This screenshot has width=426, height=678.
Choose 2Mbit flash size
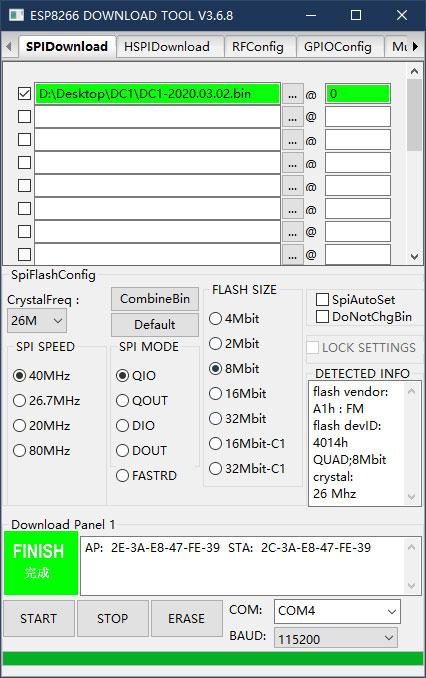pyautogui.click(x=234, y=344)
